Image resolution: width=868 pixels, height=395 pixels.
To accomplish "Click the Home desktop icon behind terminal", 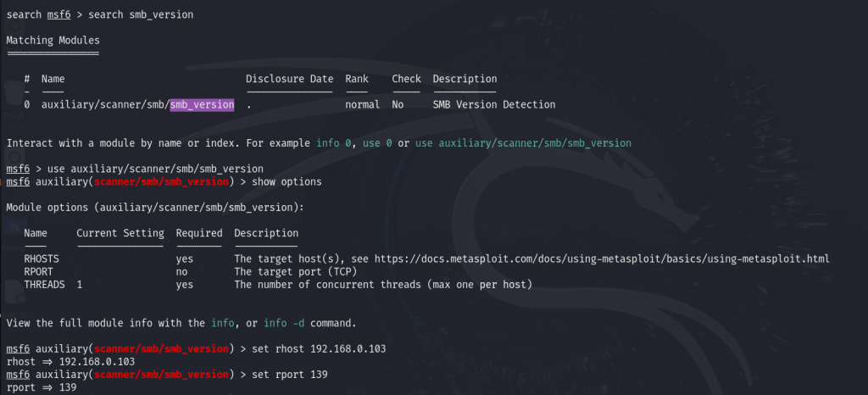I will 12,235.
